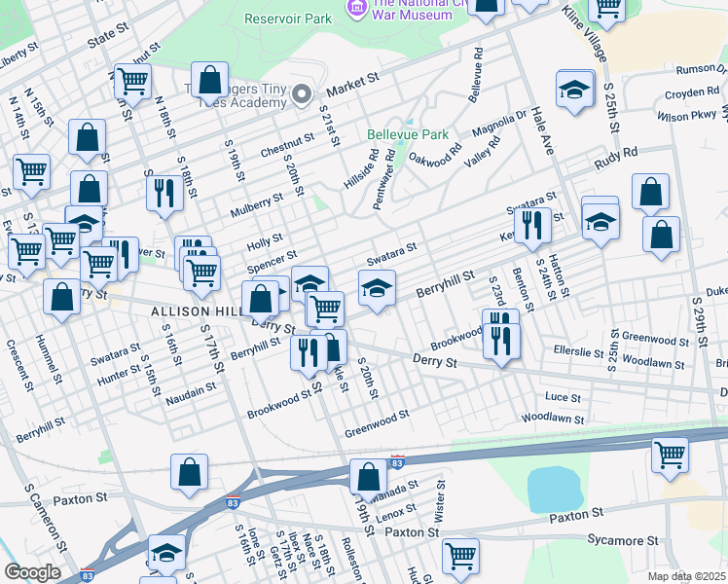This screenshot has width=728, height=584.
Task: Click the State St road label
Action: 108,35
